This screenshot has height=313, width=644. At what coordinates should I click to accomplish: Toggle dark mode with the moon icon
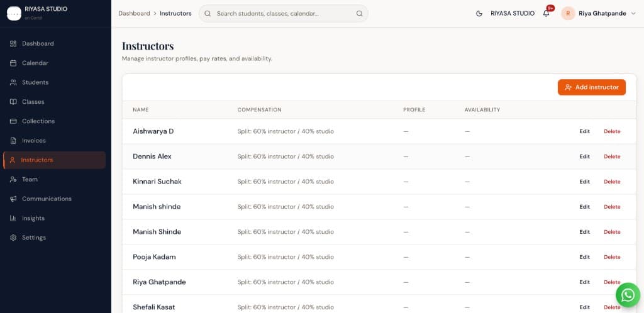click(479, 14)
